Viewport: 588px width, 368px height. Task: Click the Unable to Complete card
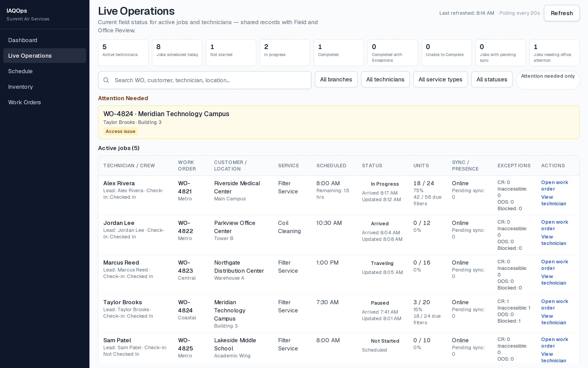[447, 53]
